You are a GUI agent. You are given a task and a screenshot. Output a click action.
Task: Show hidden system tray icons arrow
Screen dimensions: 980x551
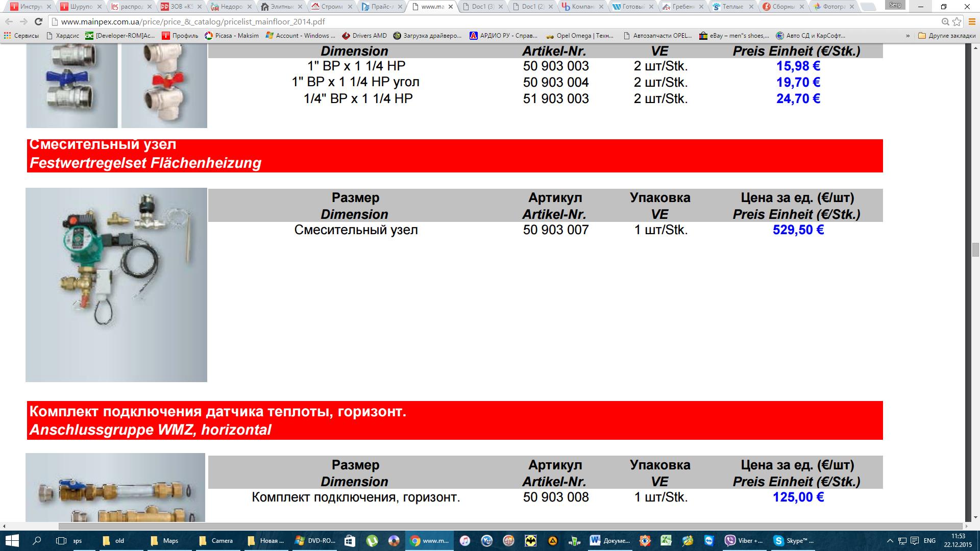click(x=890, y=541)
